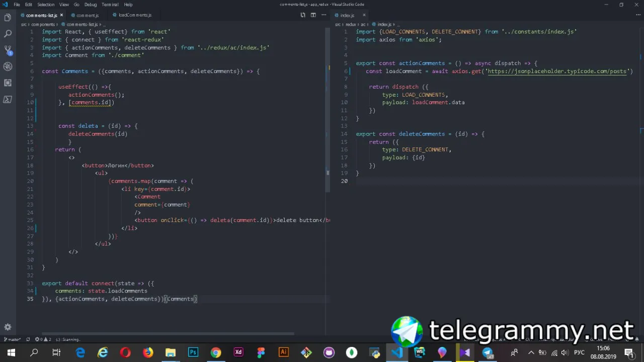Image resolution: width=644 pixels, height=362 pixels.
Task: Open the Source Control view
Action: pos(8,50)
